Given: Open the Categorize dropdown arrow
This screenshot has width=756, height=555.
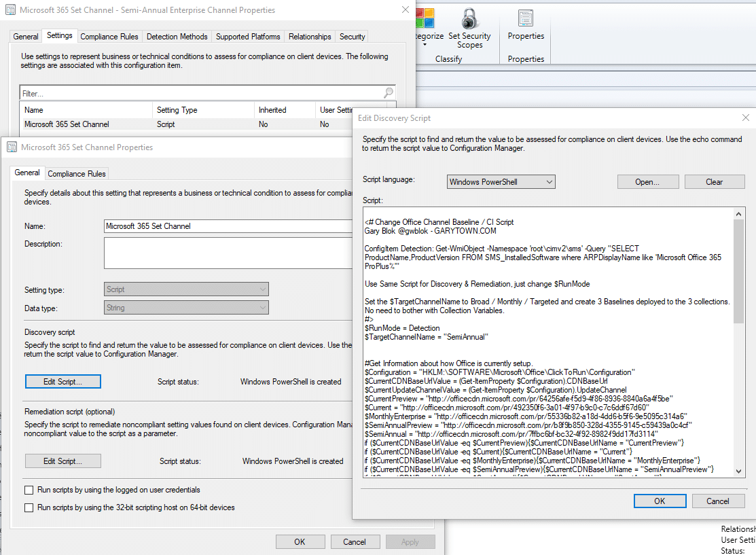Looking at the screenshot, I should coord(425,46).
